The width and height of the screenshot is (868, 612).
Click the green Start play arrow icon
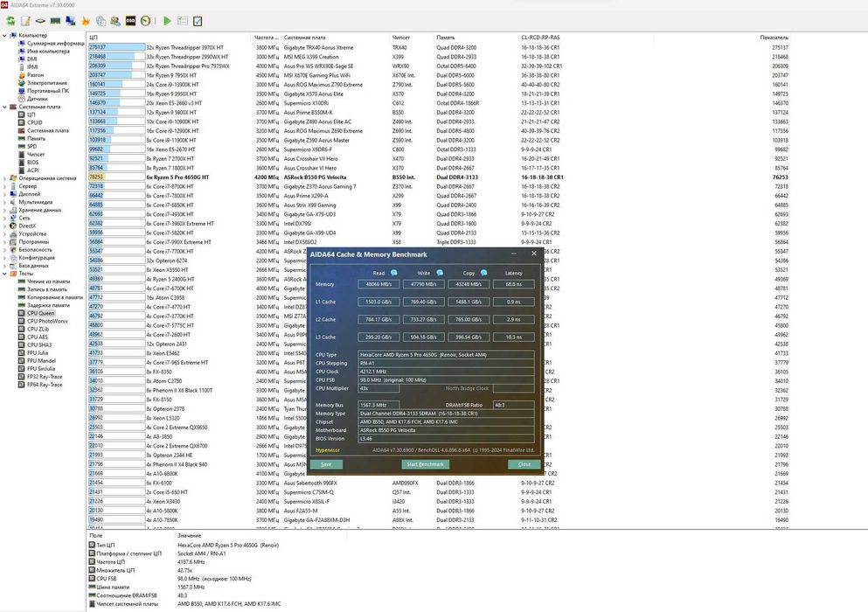(x=167, y=21)
